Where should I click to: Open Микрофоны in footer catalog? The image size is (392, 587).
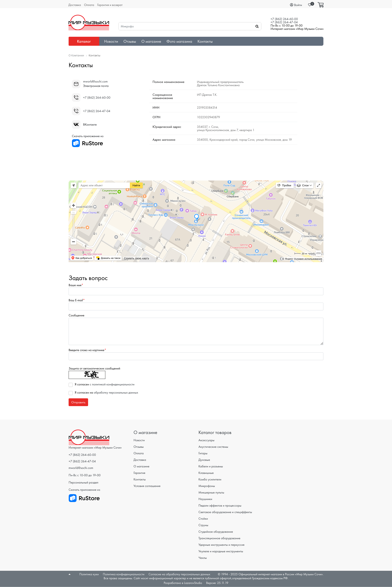(207, 486)
